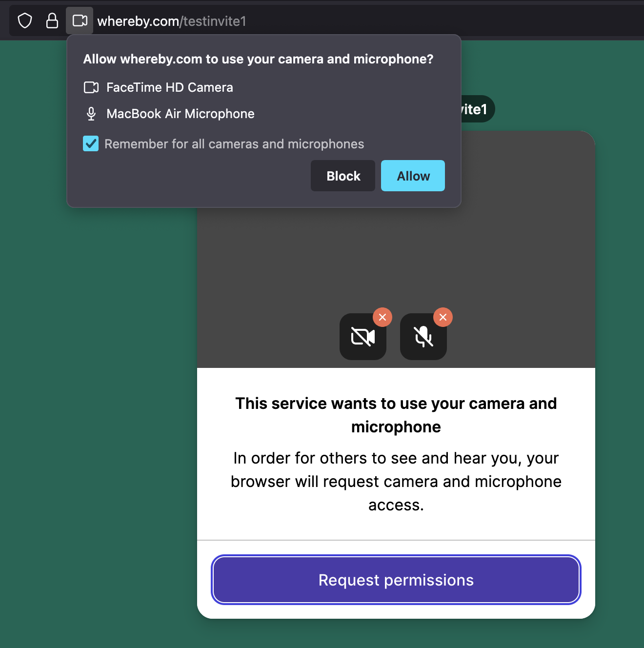Click the camera icon beside FaceTime HD Camera
The image size is (644, 648).
click(91, 87)
